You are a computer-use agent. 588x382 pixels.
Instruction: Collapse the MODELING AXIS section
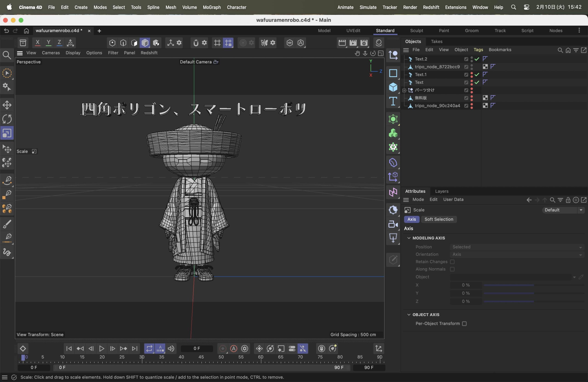coord(409,238)
